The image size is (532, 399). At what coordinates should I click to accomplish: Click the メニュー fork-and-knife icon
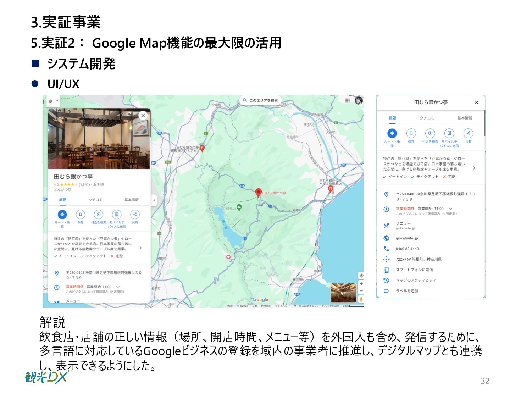pos(386,226)
